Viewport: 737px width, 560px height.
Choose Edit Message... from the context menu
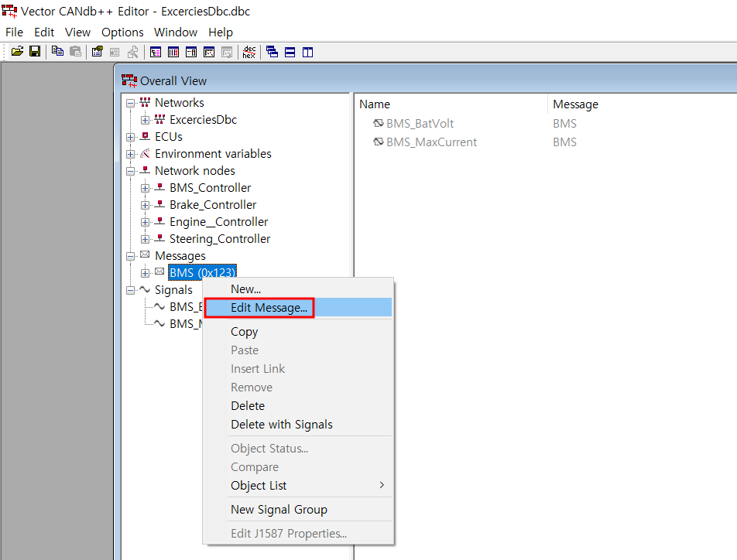point(299,308)
